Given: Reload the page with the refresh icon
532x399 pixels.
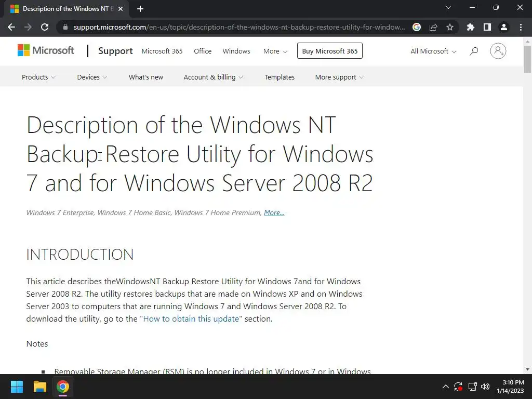Looking at the screenshot, I should coord(45,27).
